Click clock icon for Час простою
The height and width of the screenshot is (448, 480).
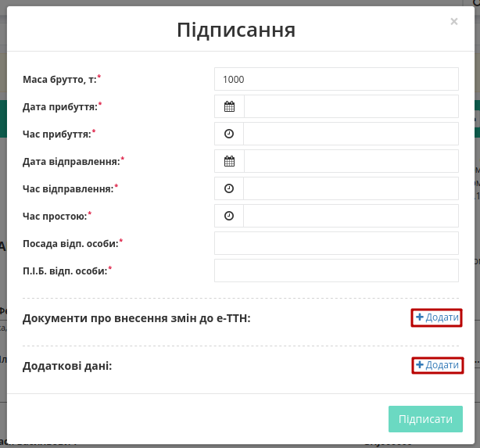[x=229, y=216]
